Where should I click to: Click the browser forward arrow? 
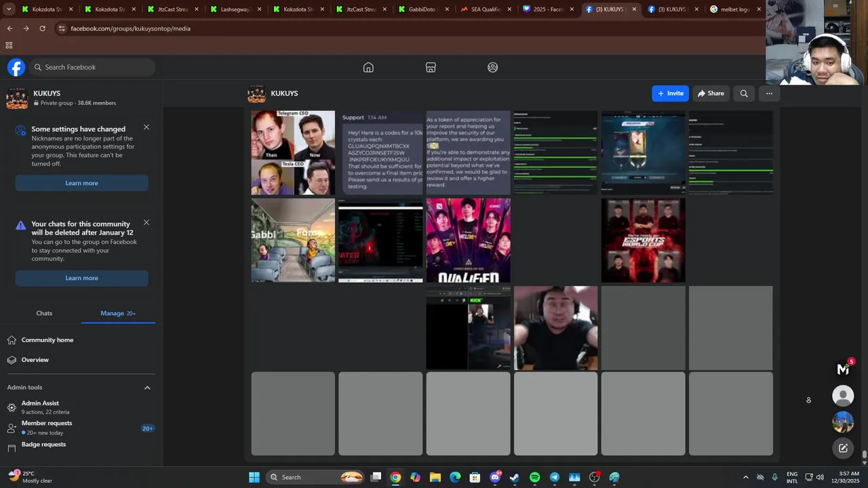[26, 28]
